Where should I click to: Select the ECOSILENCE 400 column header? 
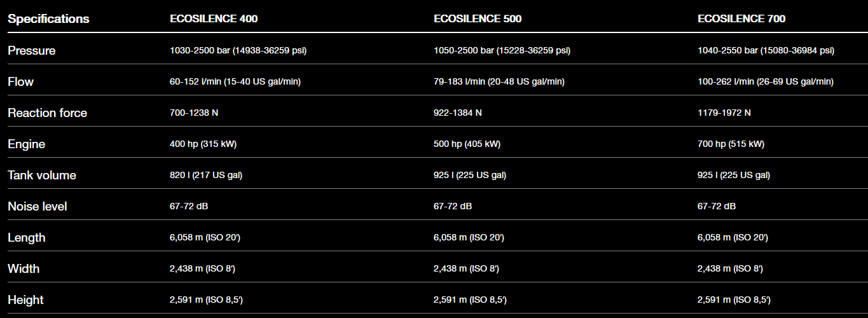tap(214, 19)
